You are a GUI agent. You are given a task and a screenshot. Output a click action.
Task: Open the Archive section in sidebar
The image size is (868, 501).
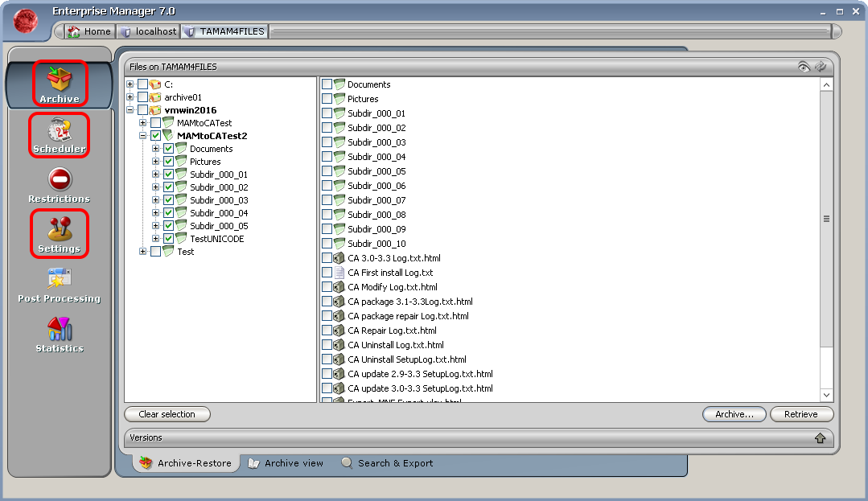[60, 84]
